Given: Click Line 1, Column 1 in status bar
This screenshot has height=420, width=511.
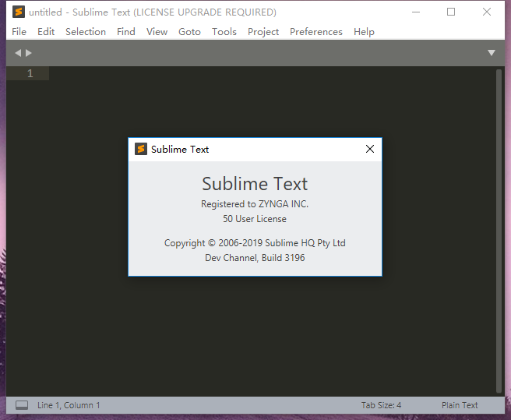Looking at the screenshot, I should point(69,405).
